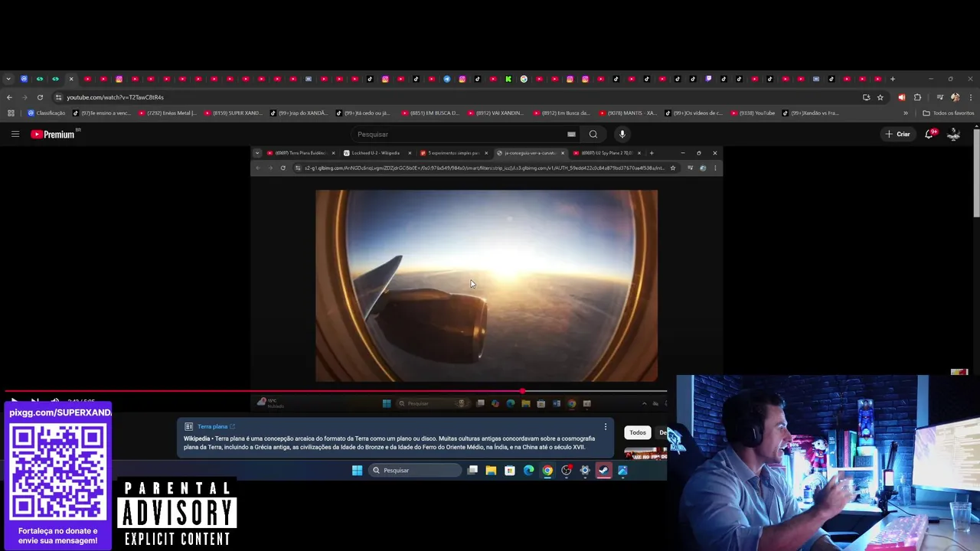Open the browser profile avatar
The image size is (980, 551).
click(955, 97)
